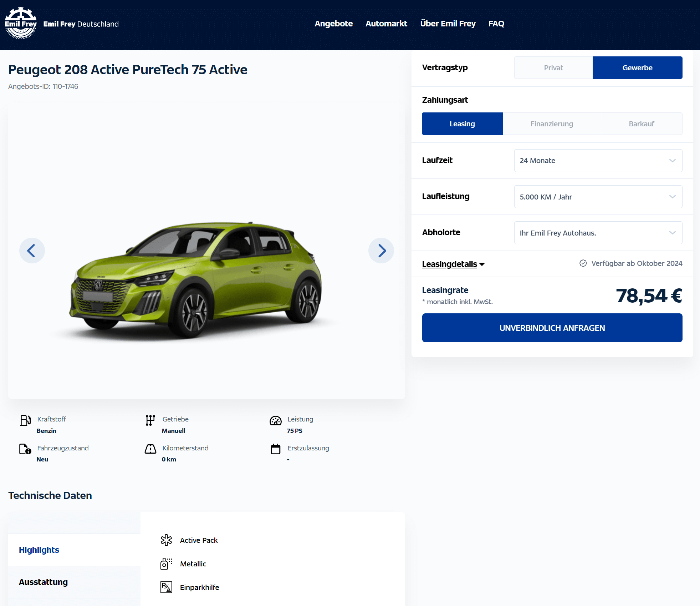Image resolution: width=700 pixels, height=606 pixels.
Task: Select Privat contract type
Action: pyautogui.click(x=553, y=68)
